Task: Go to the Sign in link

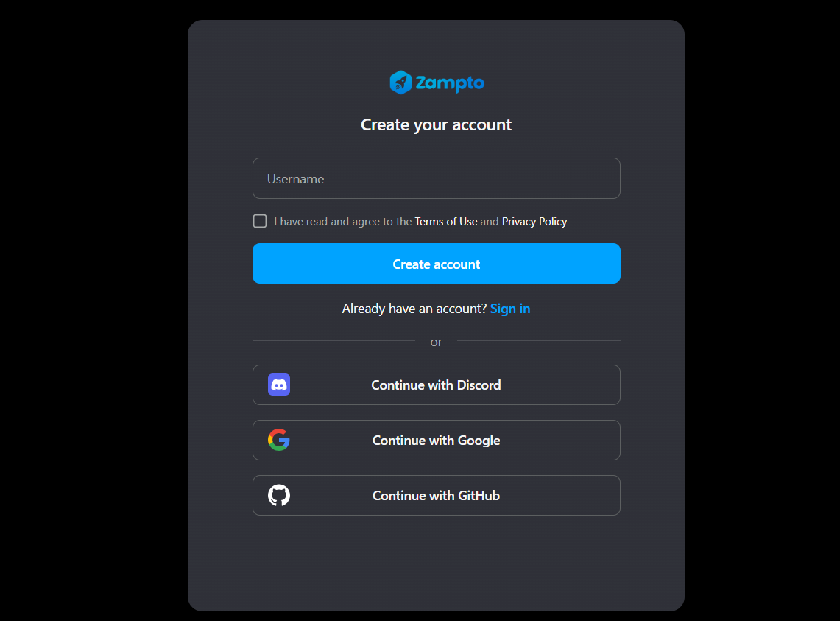Action: coord(510,309)
